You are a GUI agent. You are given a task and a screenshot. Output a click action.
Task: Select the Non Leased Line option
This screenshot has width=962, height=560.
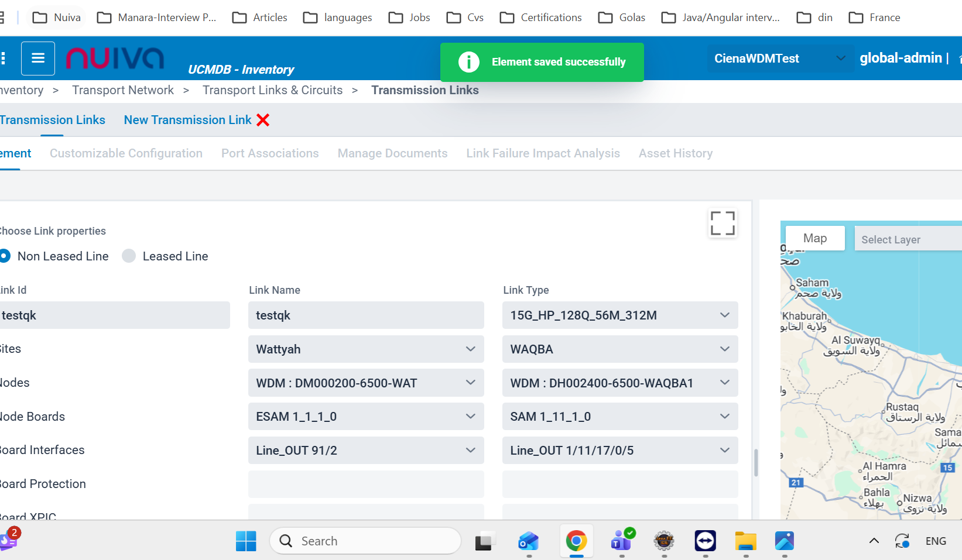5,256
